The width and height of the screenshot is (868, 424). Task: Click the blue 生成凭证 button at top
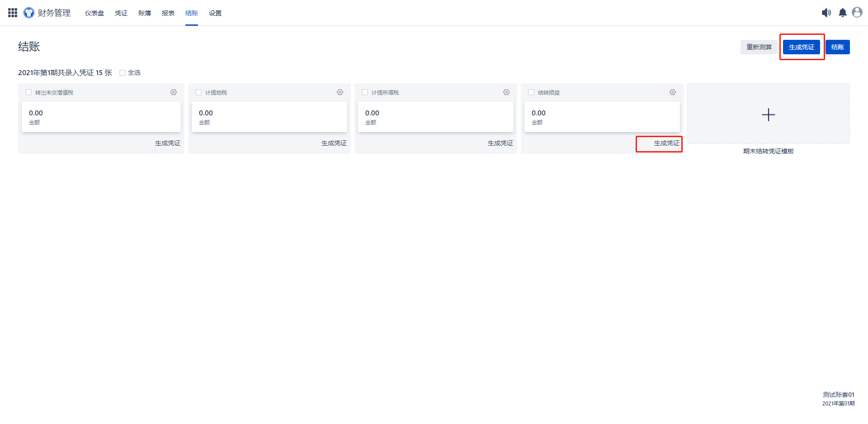[802, 47]
